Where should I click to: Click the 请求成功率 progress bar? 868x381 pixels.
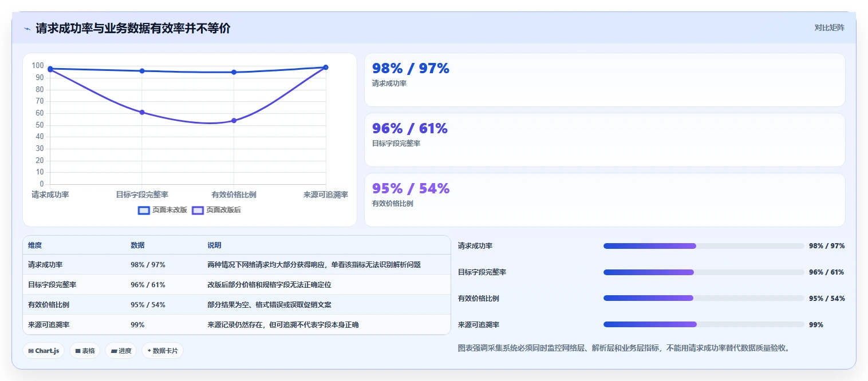[x=704, y=246]
